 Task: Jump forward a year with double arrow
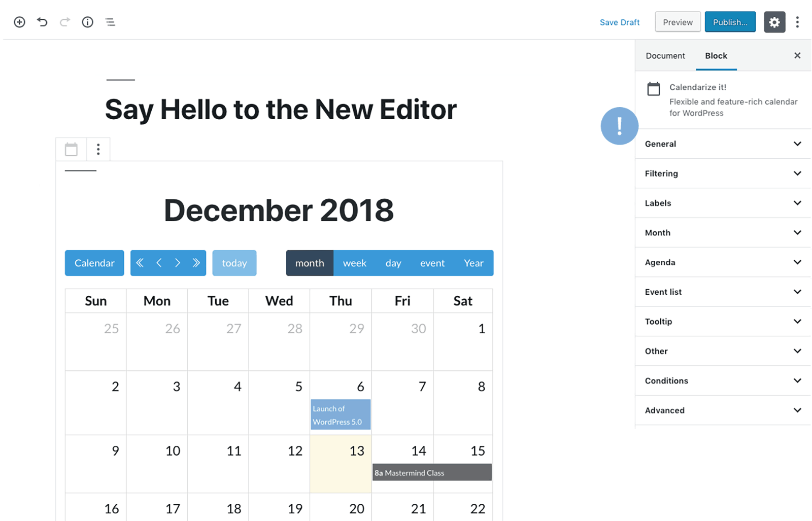click(x=196, y=263)
